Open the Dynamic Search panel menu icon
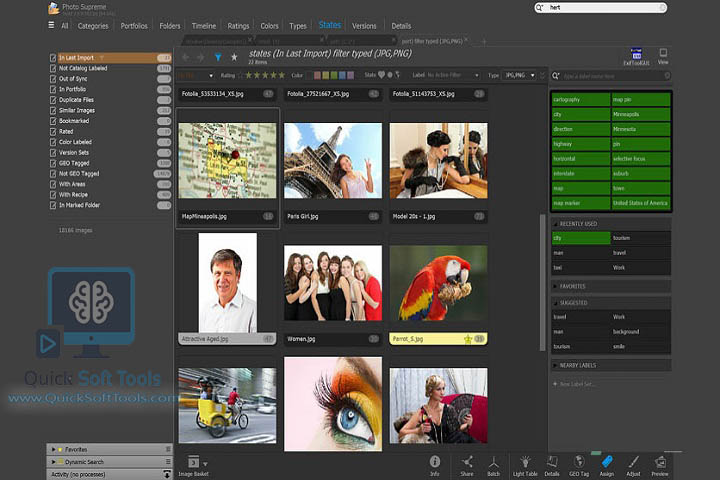720x480 pixels. click(168, 462)
